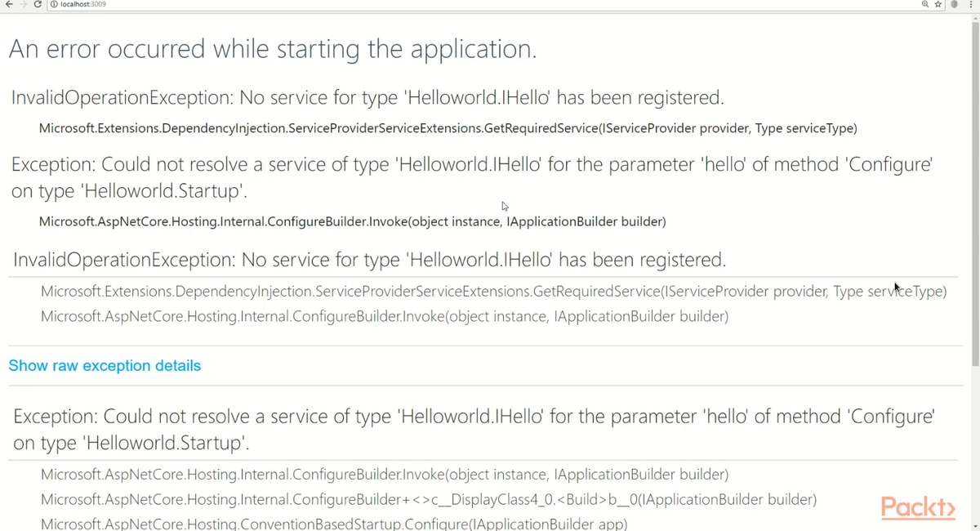980x531 pixels.
Task: Click the ConventionBasedStartup.Configure stack frame
Action: (x=334, y=524)
